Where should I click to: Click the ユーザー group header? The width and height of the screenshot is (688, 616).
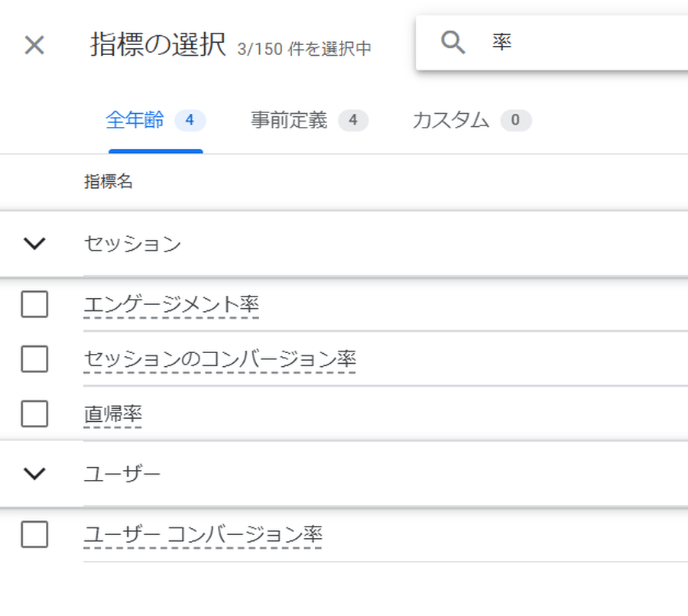[122, 474]
